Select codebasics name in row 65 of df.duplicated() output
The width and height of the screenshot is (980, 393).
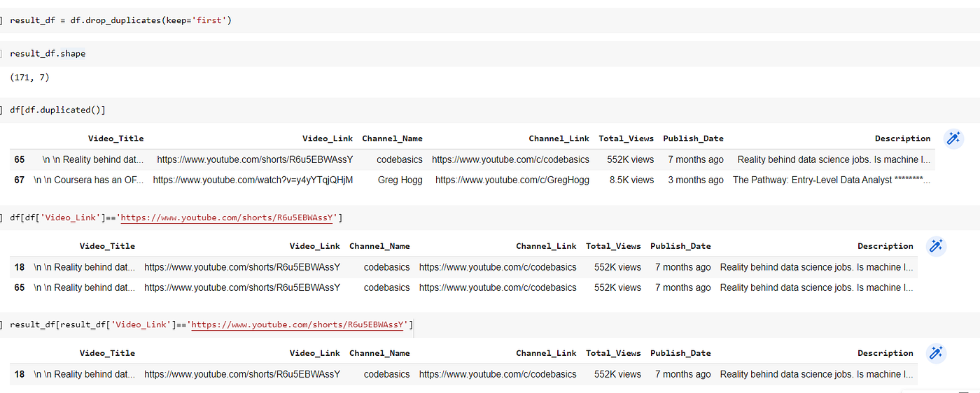point(400,159)
